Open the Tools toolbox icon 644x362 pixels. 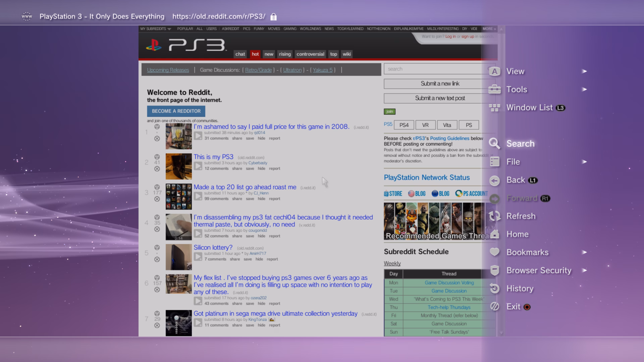(494, 89)
